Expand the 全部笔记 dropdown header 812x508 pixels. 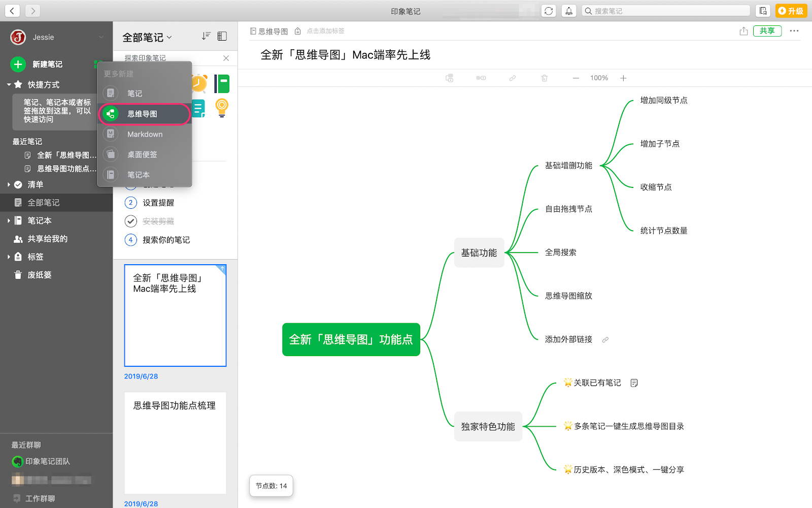point(147,37)
